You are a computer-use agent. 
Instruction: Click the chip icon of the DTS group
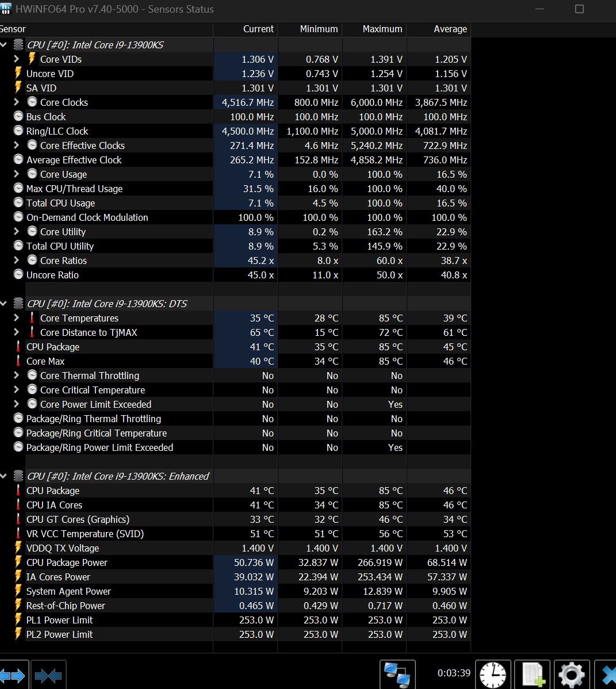(x=18, y=303)
